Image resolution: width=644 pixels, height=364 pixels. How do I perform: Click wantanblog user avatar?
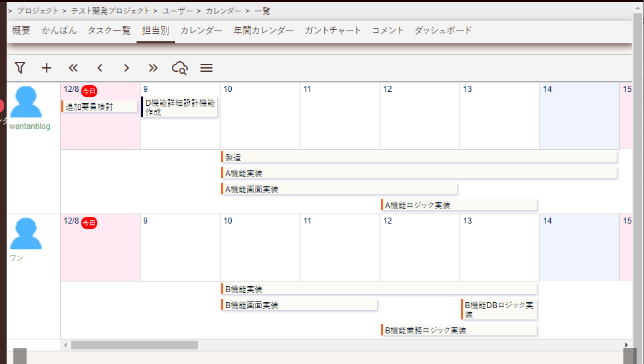(x=26, y=102)
